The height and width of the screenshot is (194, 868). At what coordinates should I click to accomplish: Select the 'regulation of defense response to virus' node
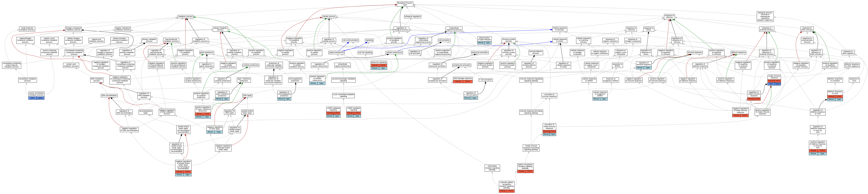pos(817,112)
